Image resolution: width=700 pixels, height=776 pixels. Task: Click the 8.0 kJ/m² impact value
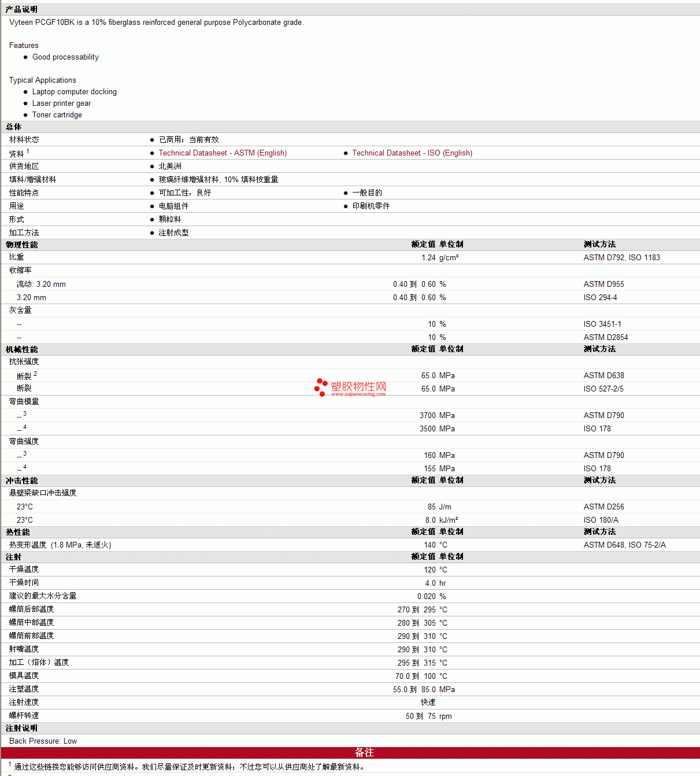pos(442,520)
